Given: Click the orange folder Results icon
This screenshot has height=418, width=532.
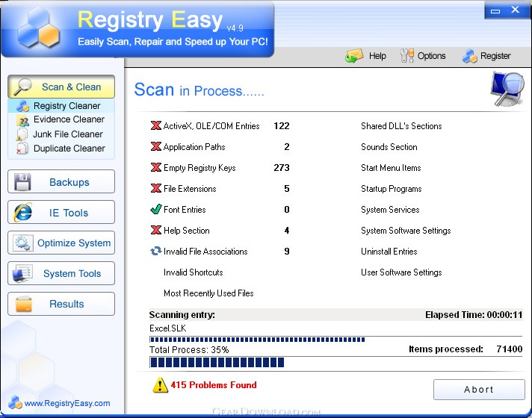Looking at the screenshot, I should click(24, 304).
